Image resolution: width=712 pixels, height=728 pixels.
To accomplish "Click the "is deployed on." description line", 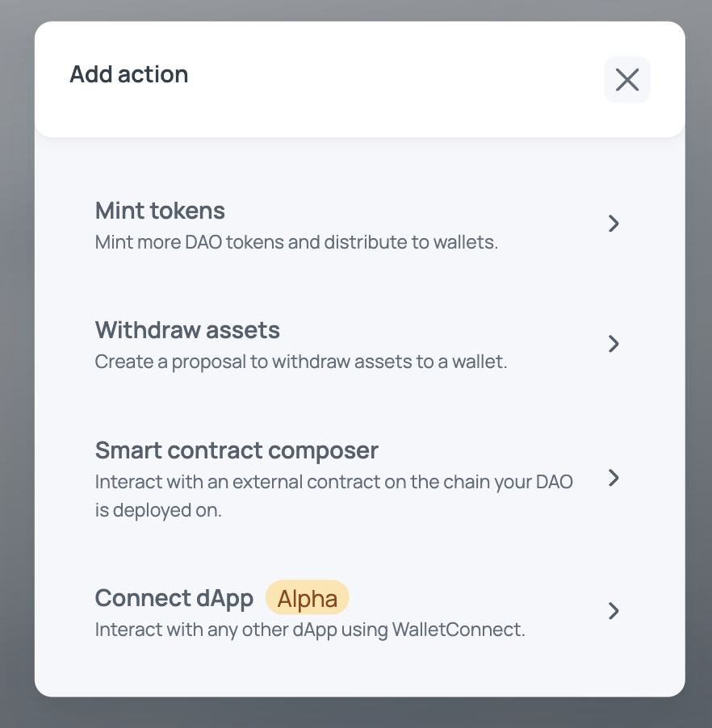I will [158, 510].
